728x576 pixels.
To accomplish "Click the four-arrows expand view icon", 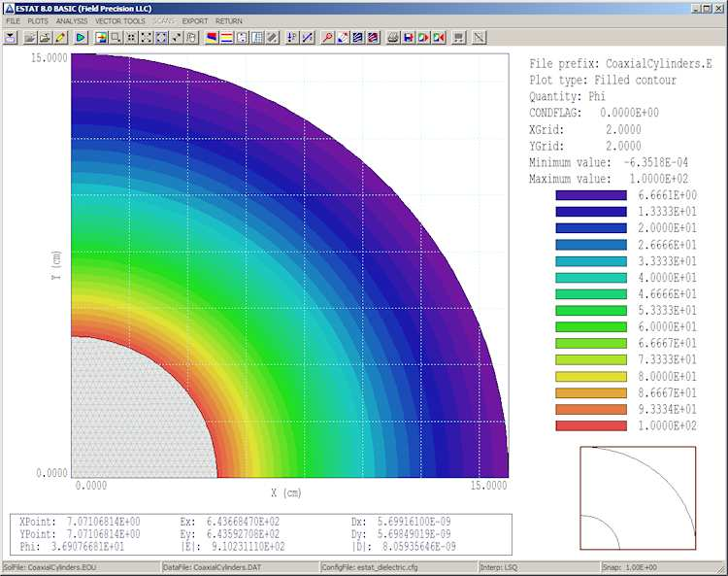I will [147, 38].
